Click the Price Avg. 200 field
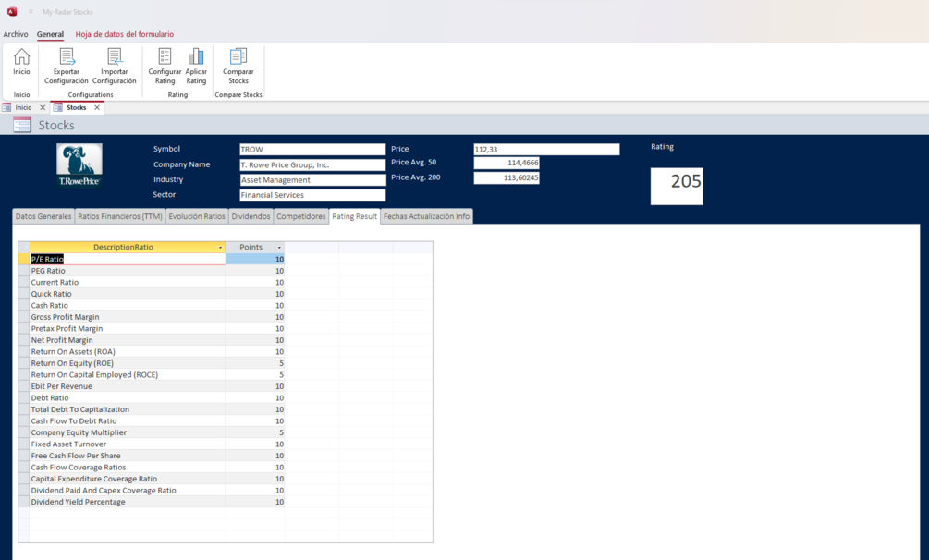This screenshot has height=560, width=929. tap(507, 177)
